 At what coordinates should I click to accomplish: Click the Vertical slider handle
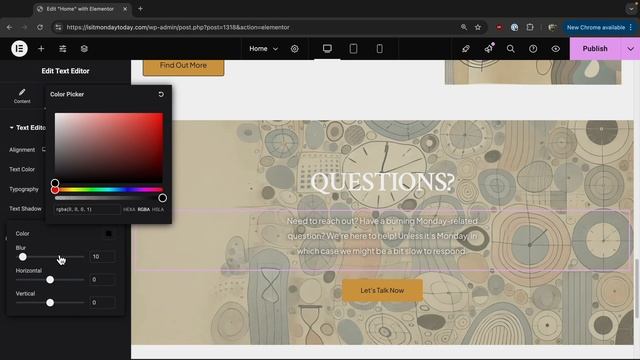50,302
